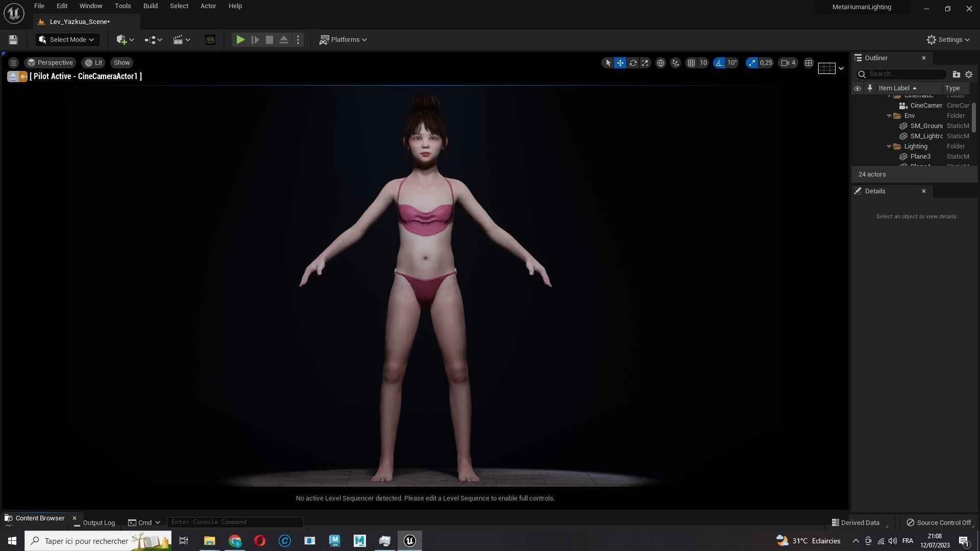Change grid snap value 10
The width and height of the screenshot is (980, 551).
tap(703, 63)
